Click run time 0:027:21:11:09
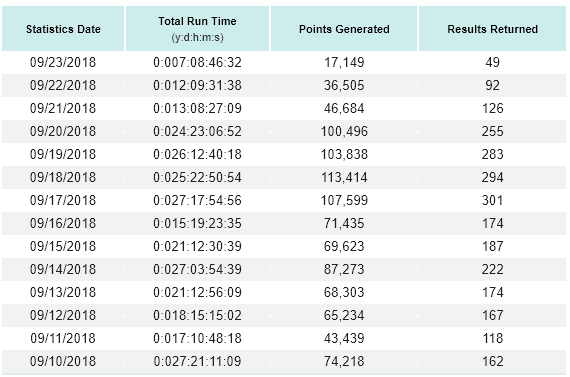 (x=197, y=361)
